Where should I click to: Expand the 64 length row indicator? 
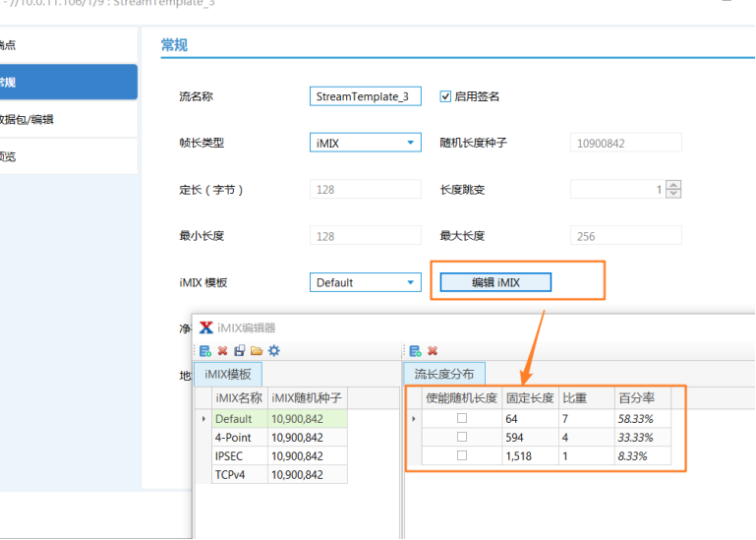pos(414,419)
